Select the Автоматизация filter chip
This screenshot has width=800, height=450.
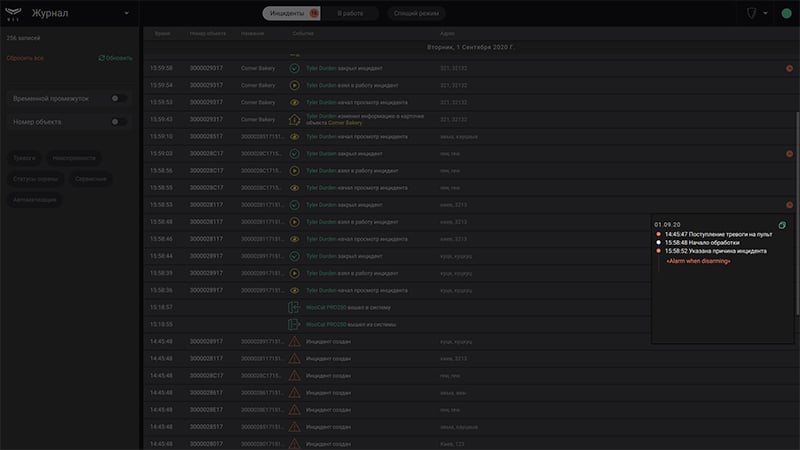coord(35,200)
